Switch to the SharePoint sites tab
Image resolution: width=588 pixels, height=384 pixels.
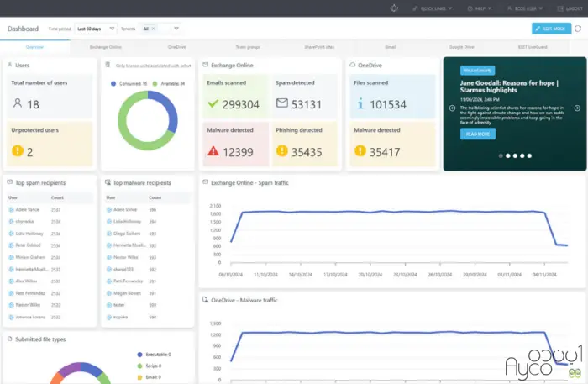318,48
